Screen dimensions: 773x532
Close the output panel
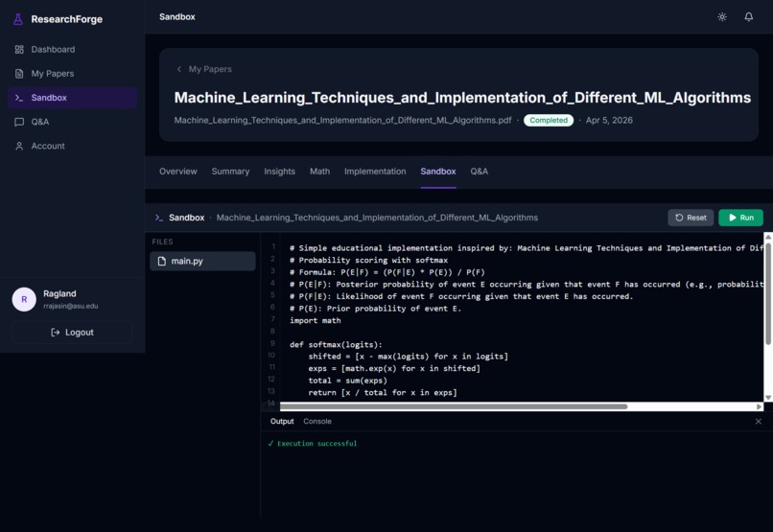(x=759, y=421)
